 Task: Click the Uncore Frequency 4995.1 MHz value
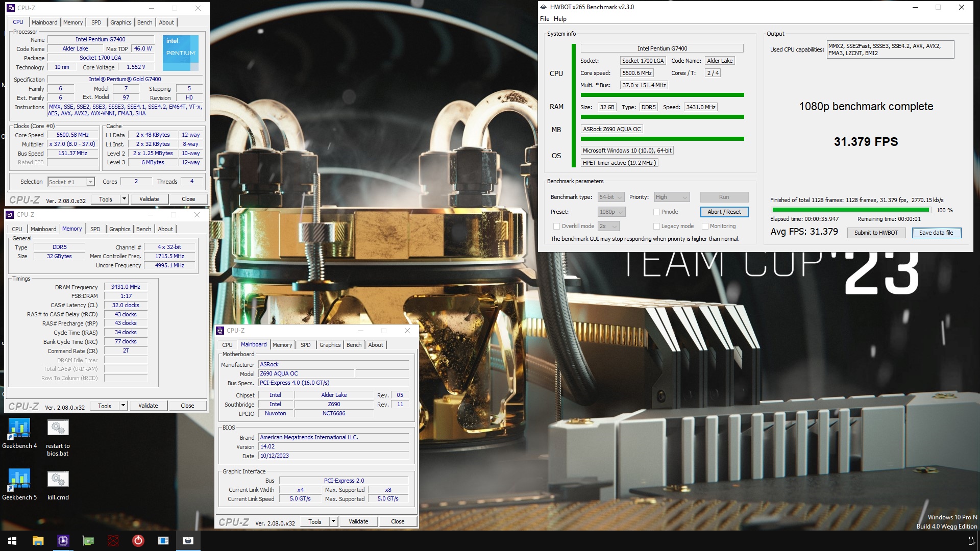(x=169, y=265)
